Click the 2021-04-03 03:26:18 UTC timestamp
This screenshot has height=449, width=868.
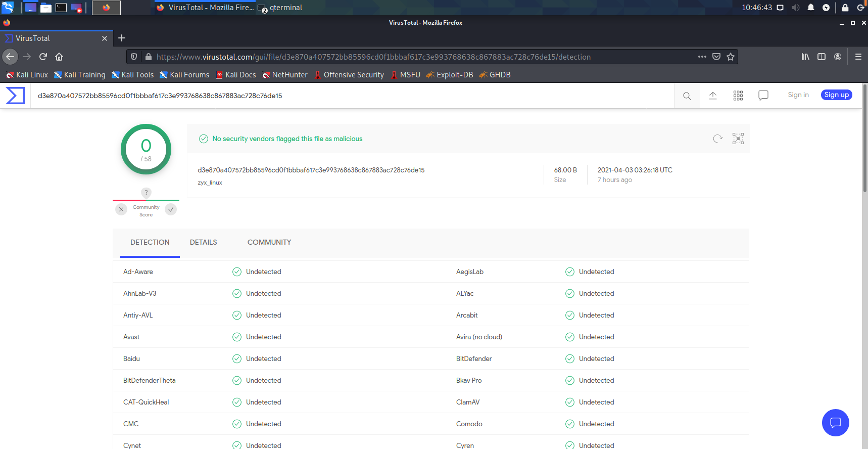[x=635, y=170]
